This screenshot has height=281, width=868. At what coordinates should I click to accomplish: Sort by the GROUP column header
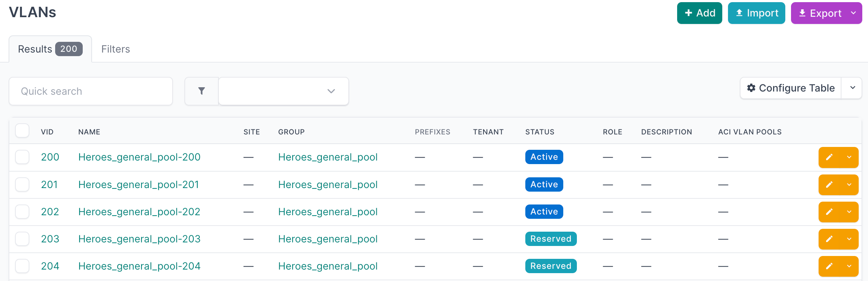pyautogui.click(x=291, y=132)
